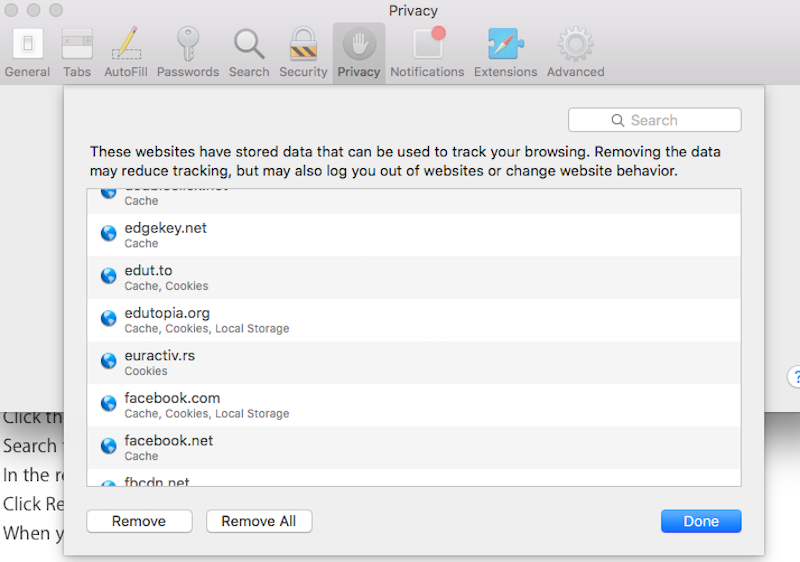Select the edut.to website entry
800x562 pixels.
coord(414,277)
